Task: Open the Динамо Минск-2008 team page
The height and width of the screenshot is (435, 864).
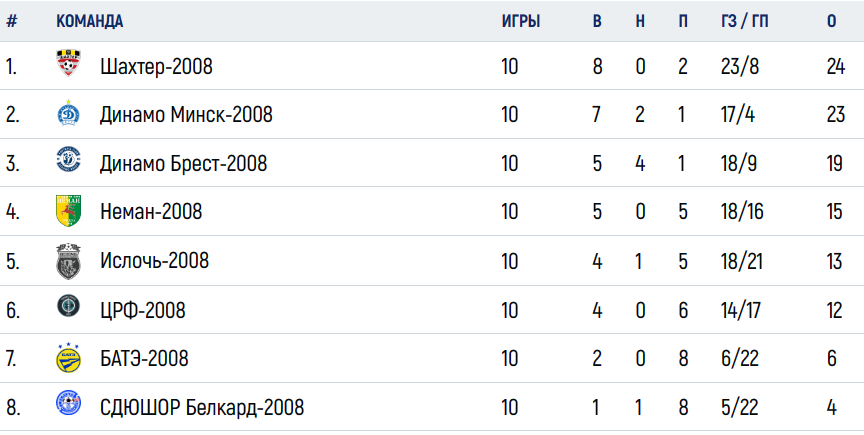Action: (186, 115)
